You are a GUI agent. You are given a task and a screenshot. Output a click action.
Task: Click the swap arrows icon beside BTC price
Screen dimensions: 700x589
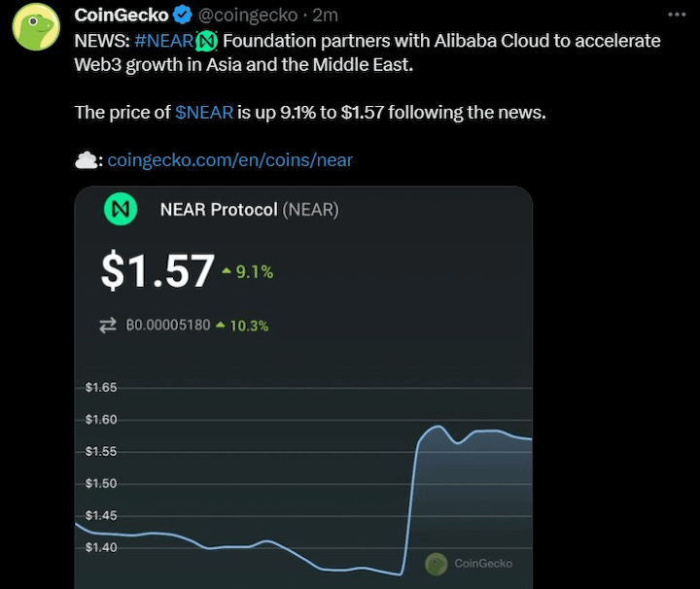[x=108, y=326]
